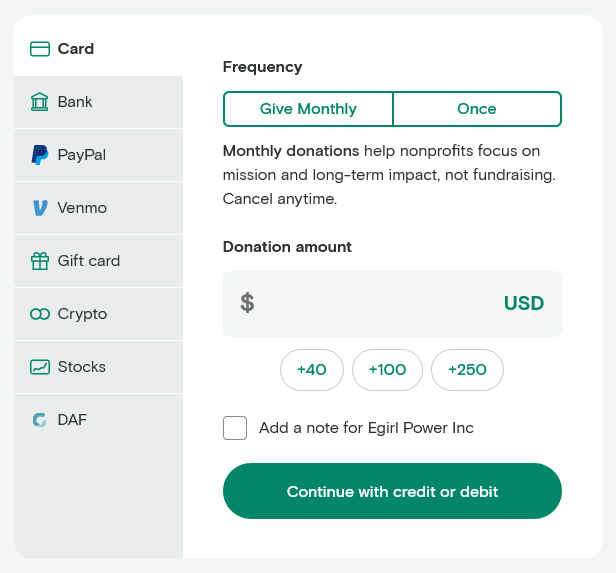Image resolution: width=616 pixels, height=573 pixels.
Task: Select the Card payment icon
Action: pos(40,49)
